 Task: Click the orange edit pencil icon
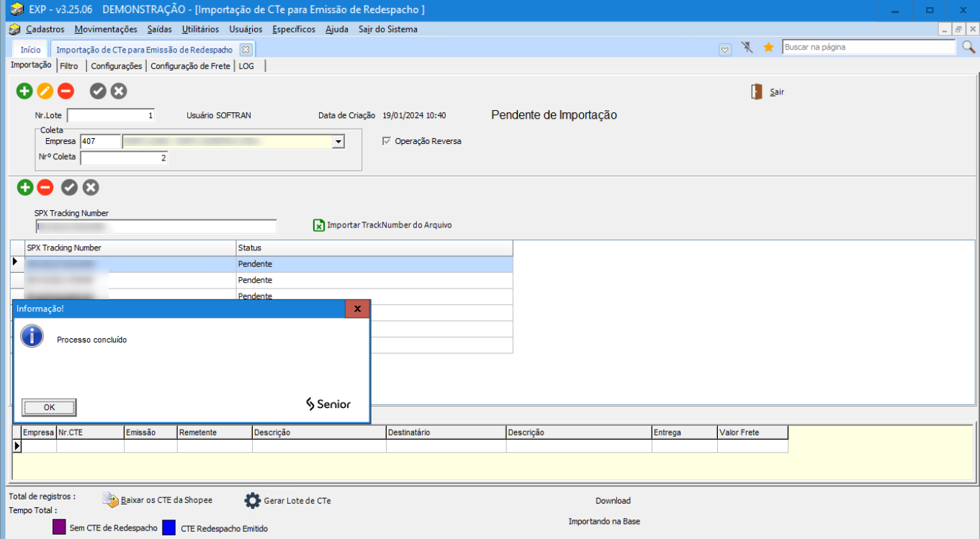click(45, 91)
